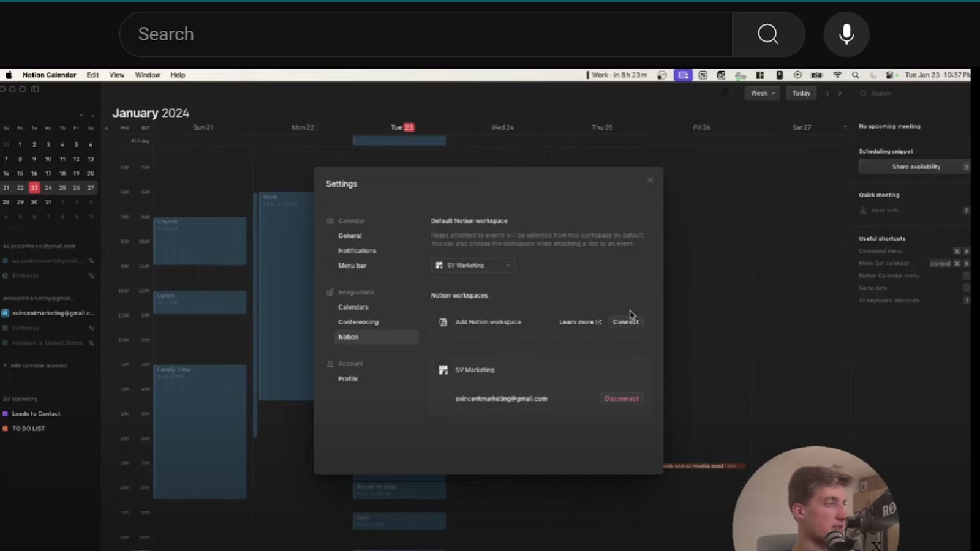The image size is (980, 551).
Task: Open Conferencing settings
Action: (358, 322)
